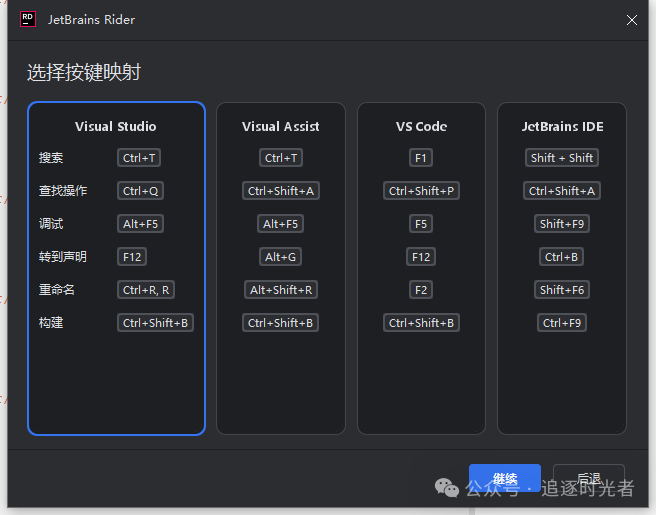Click the F2 shortcut under VS Code
The height and width of the screenshot is (515, 656).
tap(421, 290)
